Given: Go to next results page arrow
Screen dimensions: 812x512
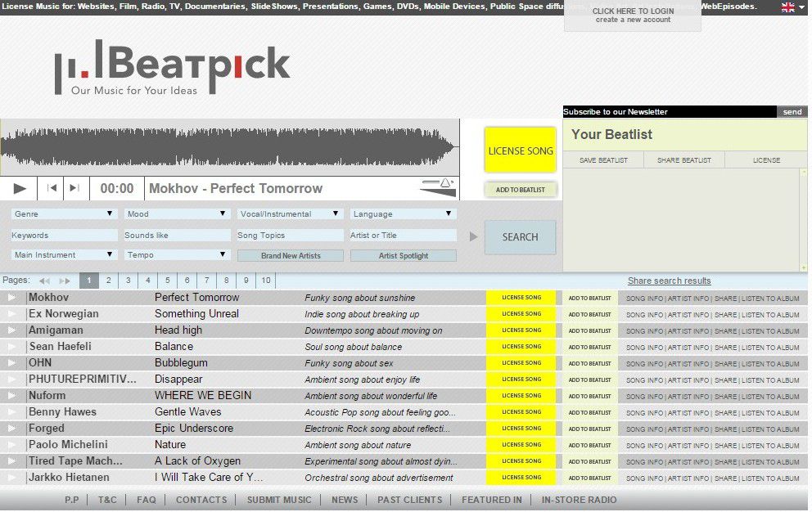Looking at the screenshot, I should click(65, 281).
